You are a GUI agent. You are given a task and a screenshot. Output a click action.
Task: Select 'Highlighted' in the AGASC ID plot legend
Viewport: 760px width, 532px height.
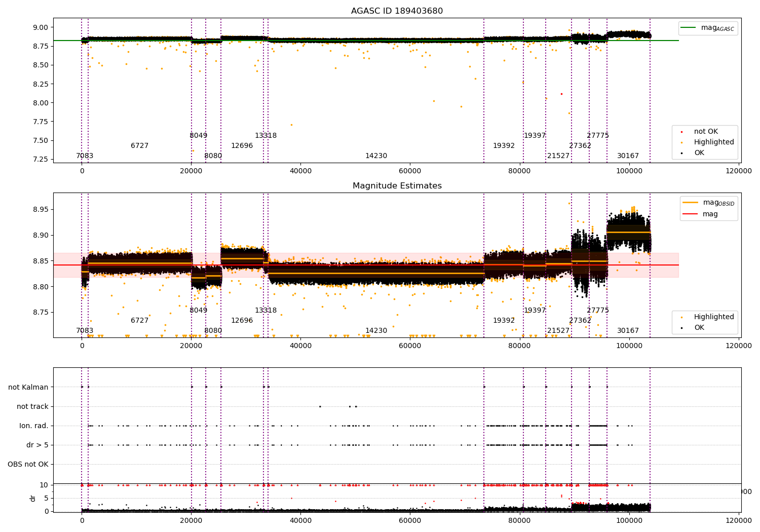[x=714, y=142]
